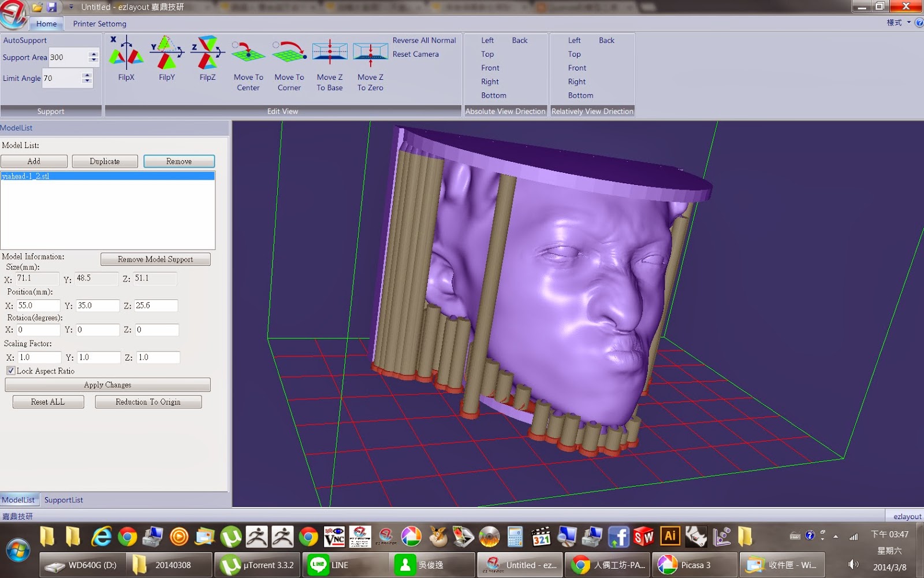Select Move To Center tool

[x=248, y=53]
